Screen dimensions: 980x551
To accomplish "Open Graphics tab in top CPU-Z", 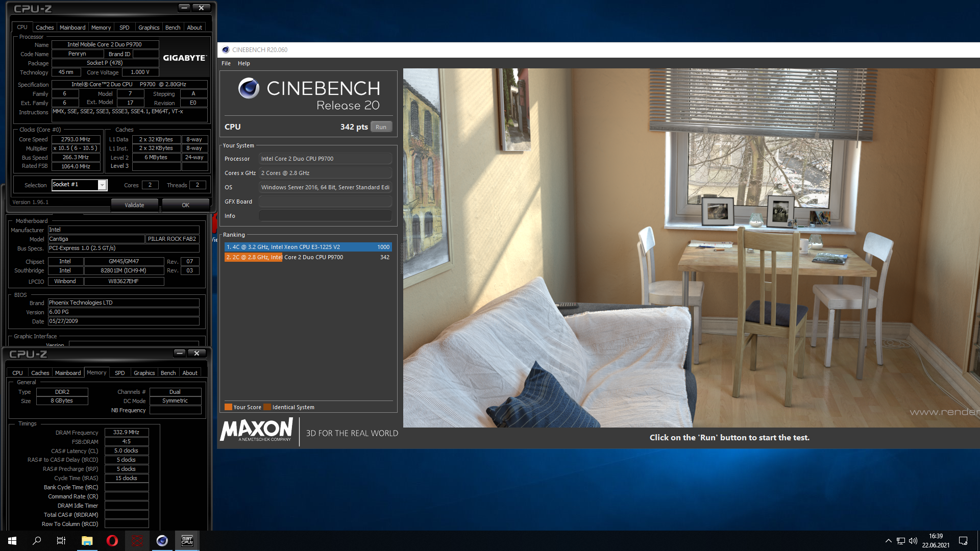I will coord(149,28).
